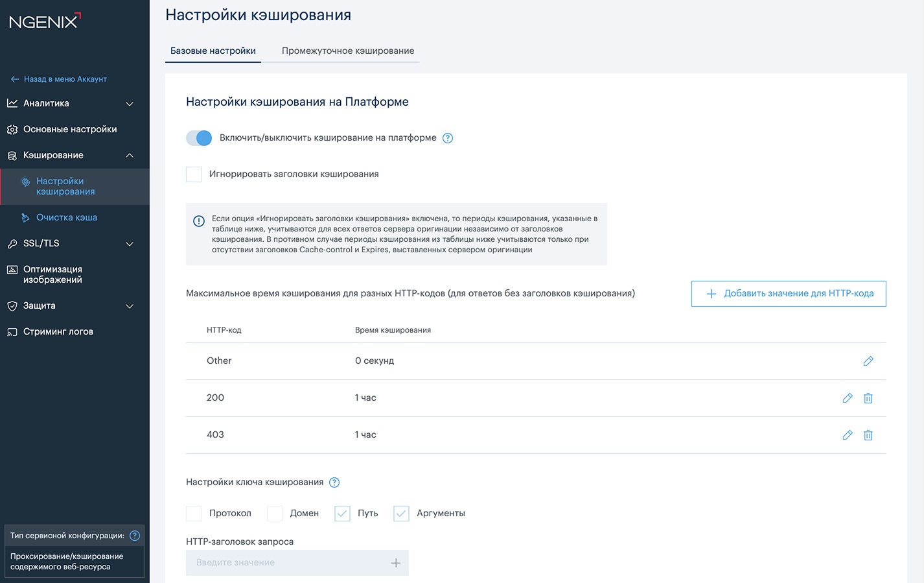This screenshot has height=583, width=924.
Task: Open 'Очистка кэша' in the sidebar
Action: 67,218
